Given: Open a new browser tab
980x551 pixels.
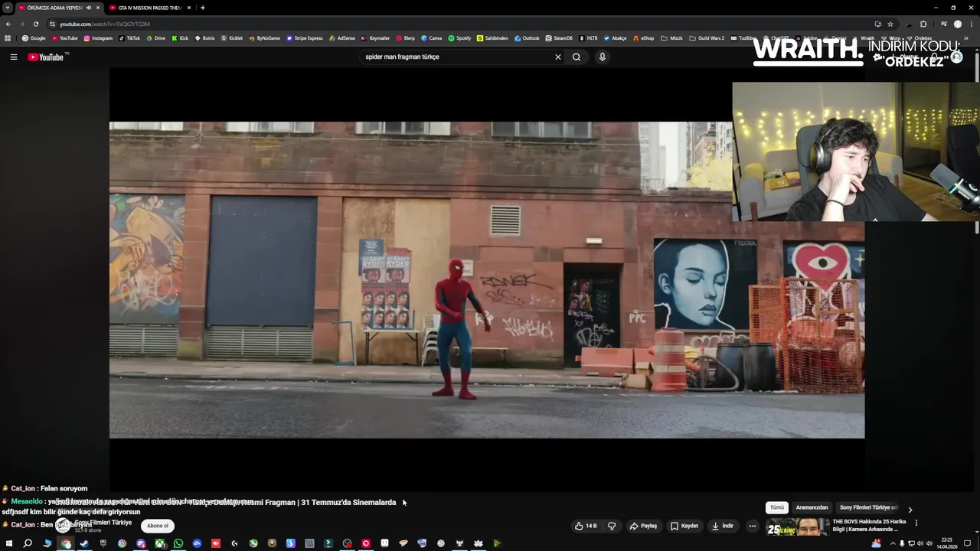Looking at the screenshot, I should pos(202,8).
